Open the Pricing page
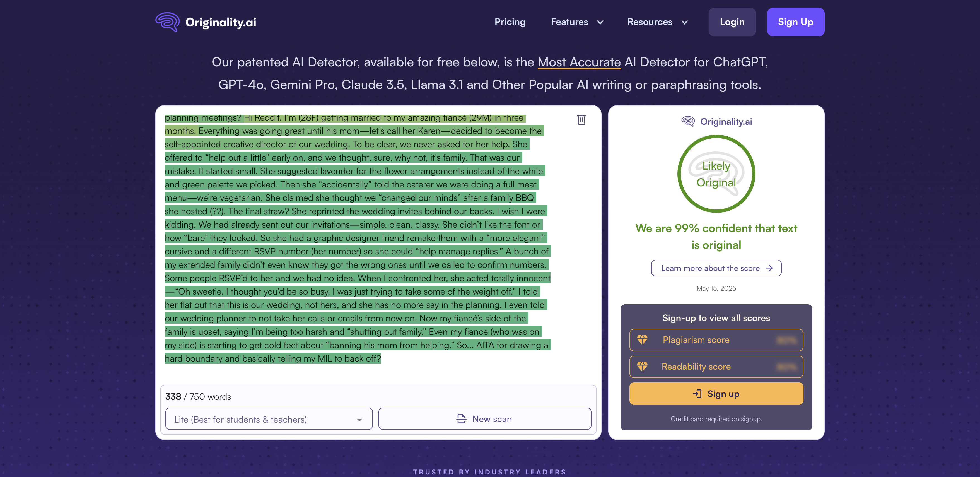Image resolution: width=980 pixels, height=477 pixels. [510, 22]
